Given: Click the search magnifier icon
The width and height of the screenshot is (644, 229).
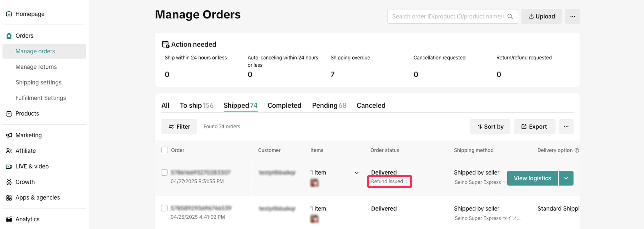Looking at the screenshot, I should pyautogui.click(x=510, y=17).
